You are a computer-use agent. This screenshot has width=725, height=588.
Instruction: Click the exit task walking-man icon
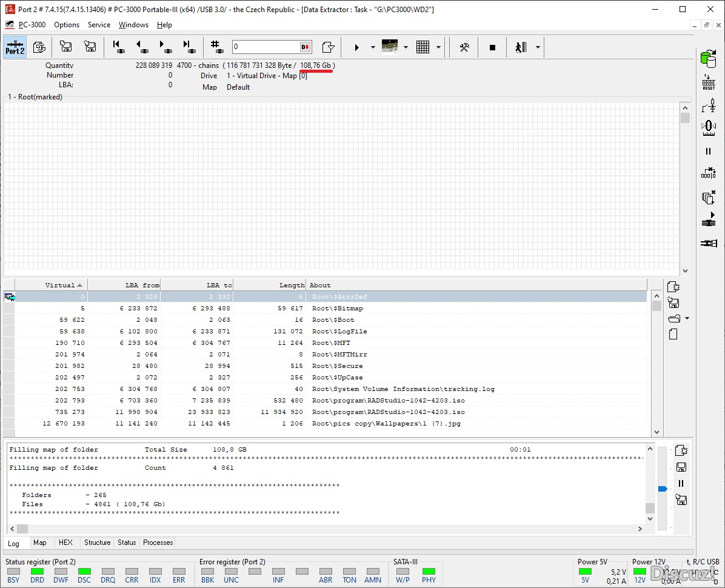(x=521, y=47)
